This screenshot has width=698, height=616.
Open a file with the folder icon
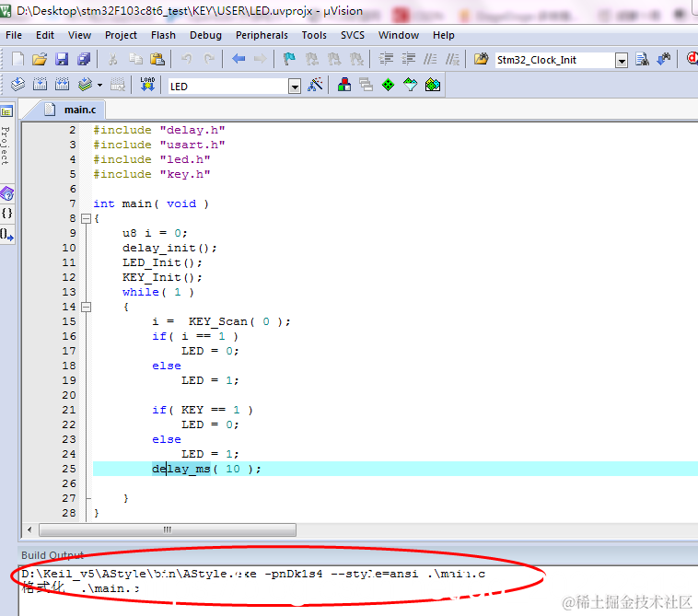click(40, 59)
